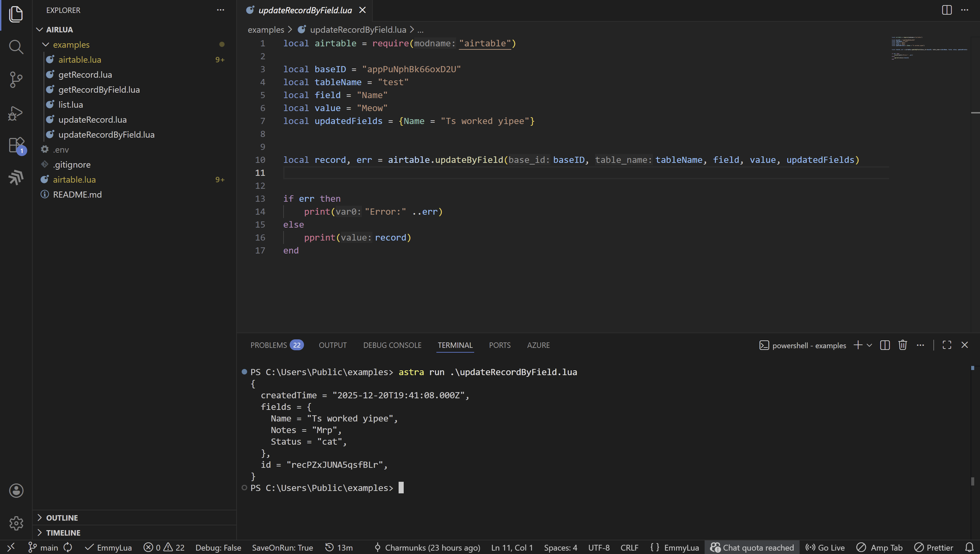980x554 pixels.
Task: Toggle maximize terminal panel size
Action: point(947,345)
